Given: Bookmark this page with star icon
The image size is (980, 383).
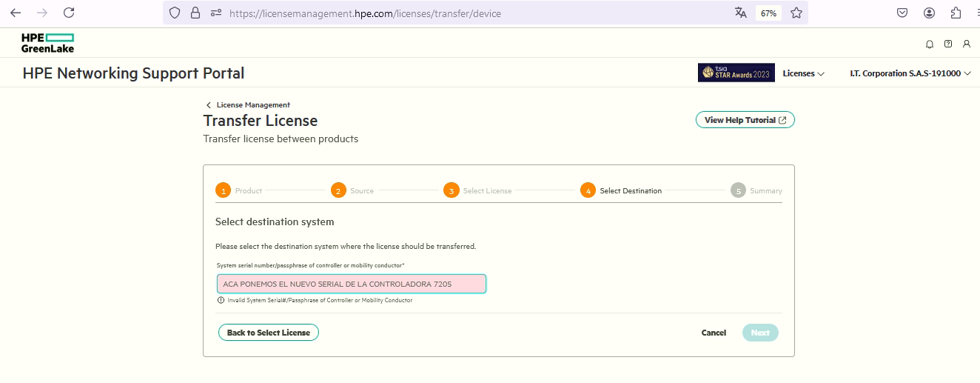Looking at the screenshot, I should [x=796, y=13].
